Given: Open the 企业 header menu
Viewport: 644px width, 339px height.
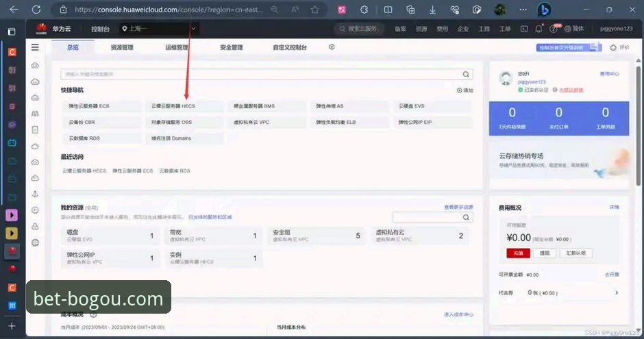Looking at the screenshot, I should [x=463, y=29].
